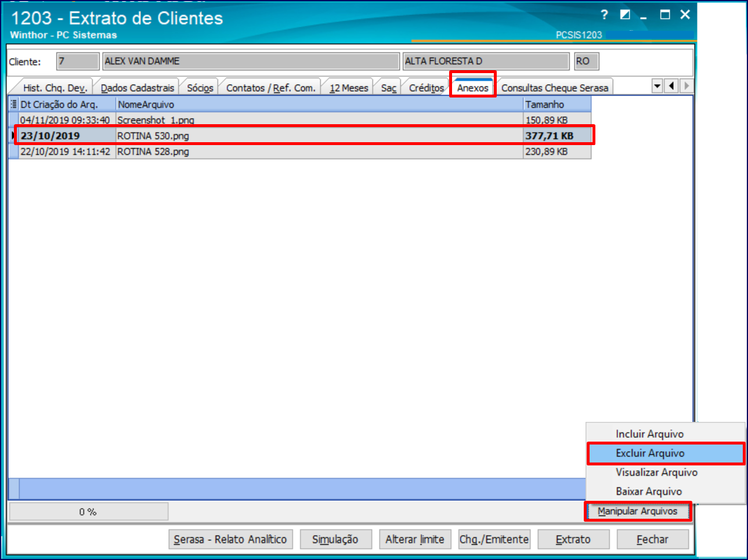Go to Contatos / Ref. Com. tab

270,88
